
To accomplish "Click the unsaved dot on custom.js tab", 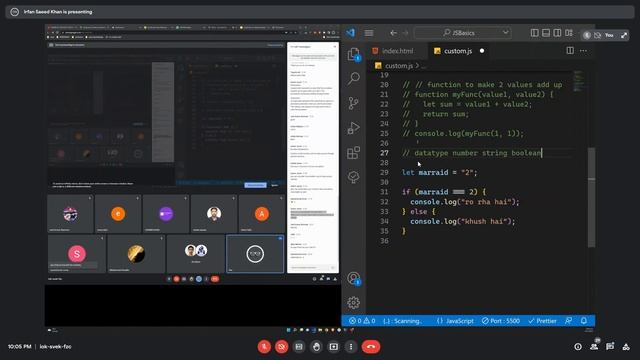I will (x=482, y=51).
